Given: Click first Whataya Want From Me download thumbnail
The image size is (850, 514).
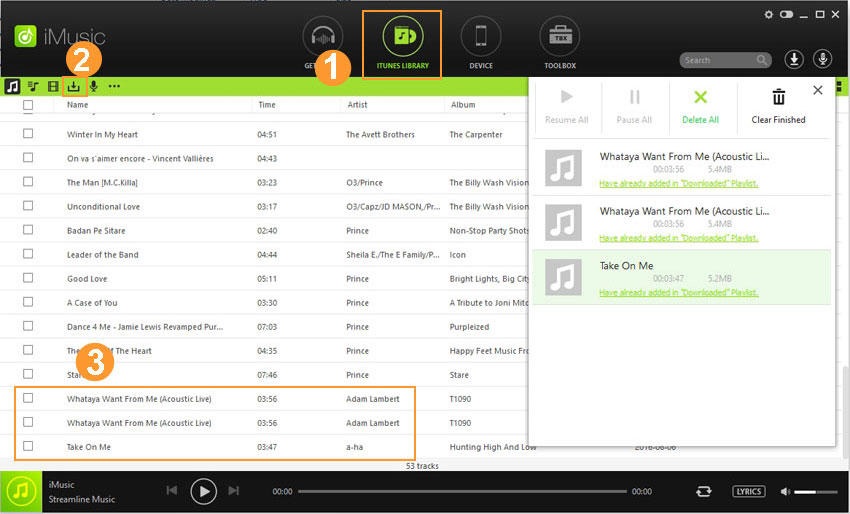Looking at the screenshot, I should tap(563, 168).
